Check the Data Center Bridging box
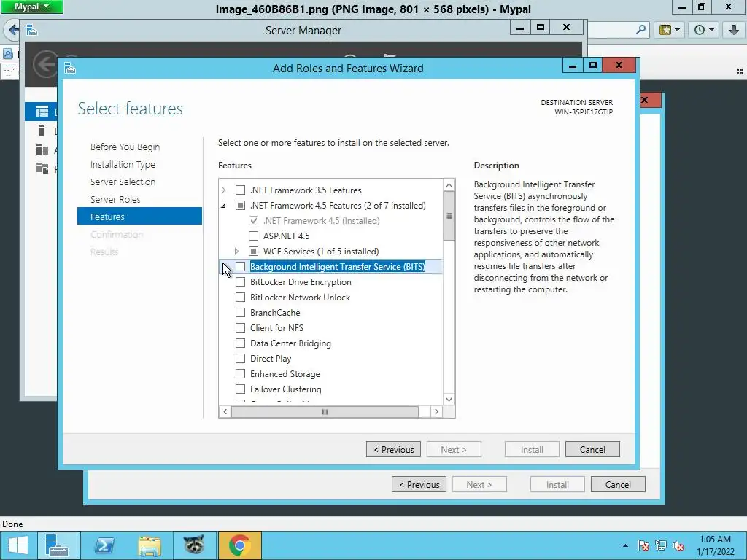Screen dimensions: 747x560 pyautogui.click(x=241, y=343)
